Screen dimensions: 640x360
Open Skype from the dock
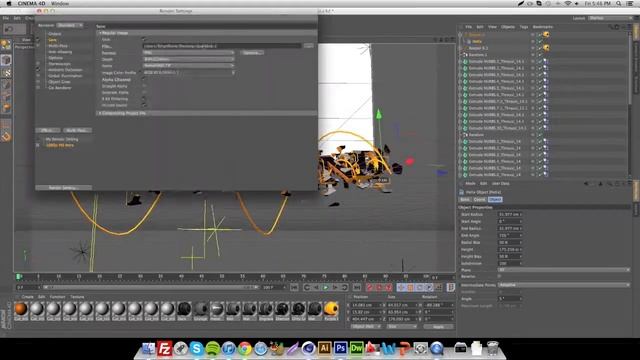pos(196,349)
